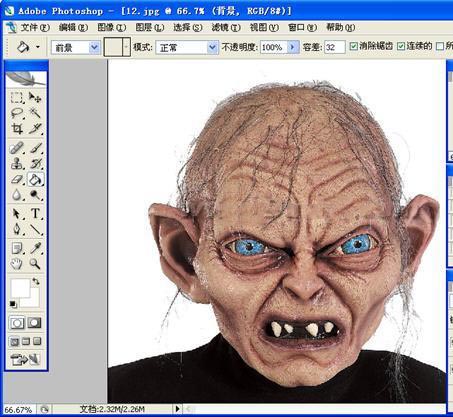Select the Magic Wand tool
Image resolution: width=453 pixels, height=417 pixels.
click(35, 113)
